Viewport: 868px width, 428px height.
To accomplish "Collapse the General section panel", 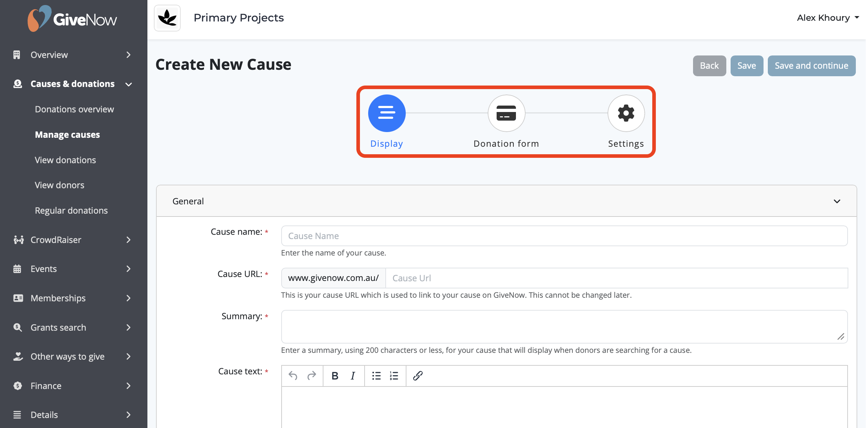I will click(x=837, y=201).
